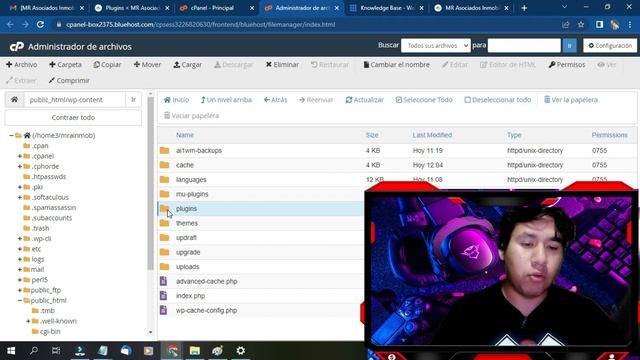Switch to cPanel - Principal tab

click(216, 8)
